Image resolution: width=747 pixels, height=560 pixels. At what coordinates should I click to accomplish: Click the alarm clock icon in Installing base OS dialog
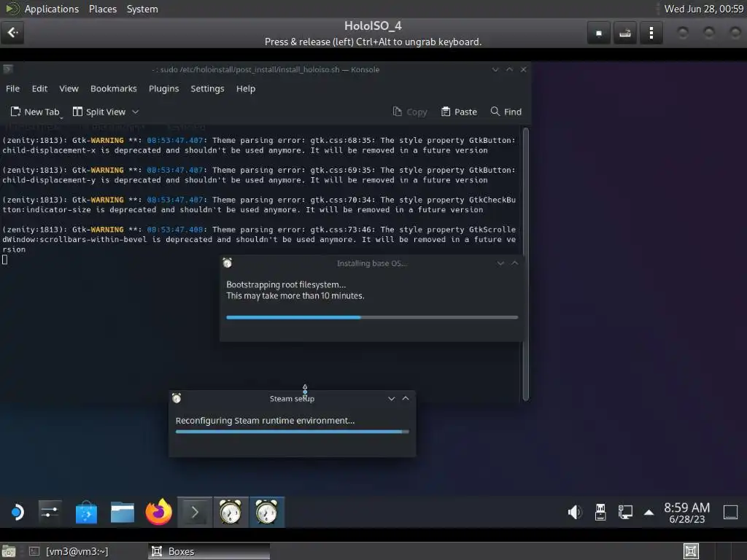tap(228, 262)
